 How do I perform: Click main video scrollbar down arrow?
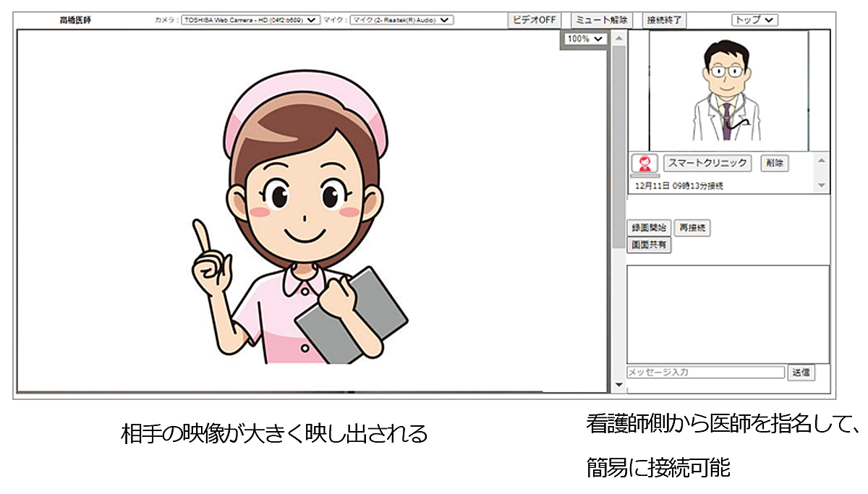(x=618, y=386)
